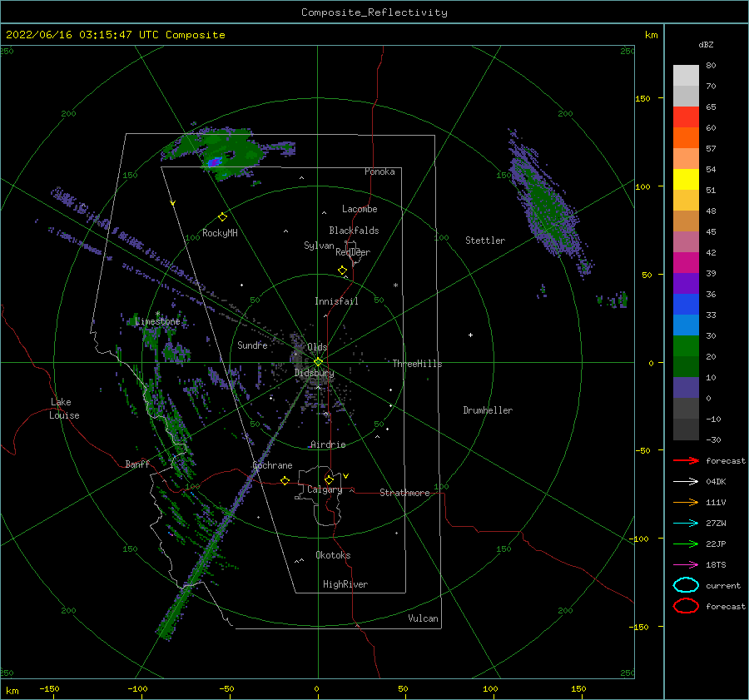The height and width of the screenshot is (700, 749).
Task: Click the cyan 27ZW arrow icon
Action: click(x=686, y=524)
